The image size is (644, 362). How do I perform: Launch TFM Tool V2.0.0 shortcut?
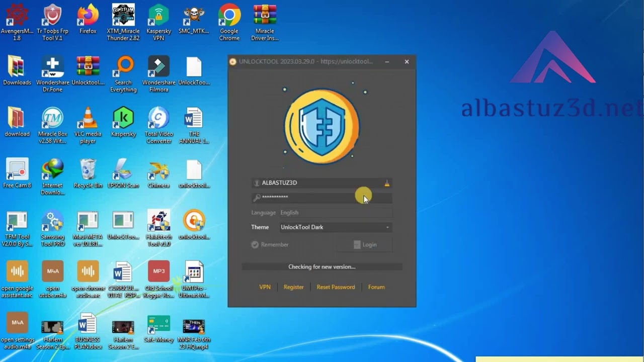(x=17, y=229)
